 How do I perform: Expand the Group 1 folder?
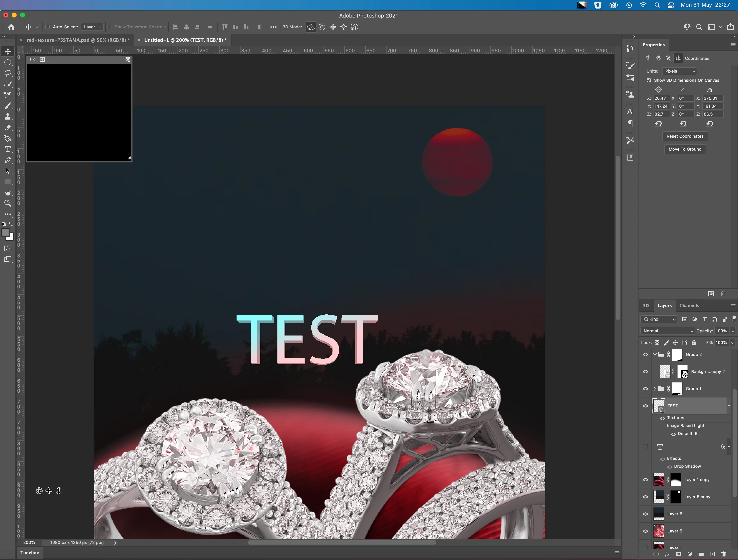[655, 389]
